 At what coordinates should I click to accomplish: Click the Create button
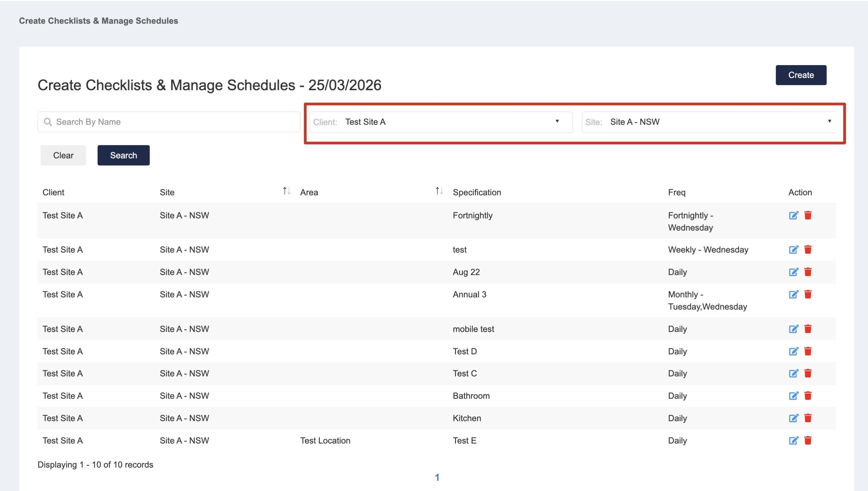coord(801,75)
